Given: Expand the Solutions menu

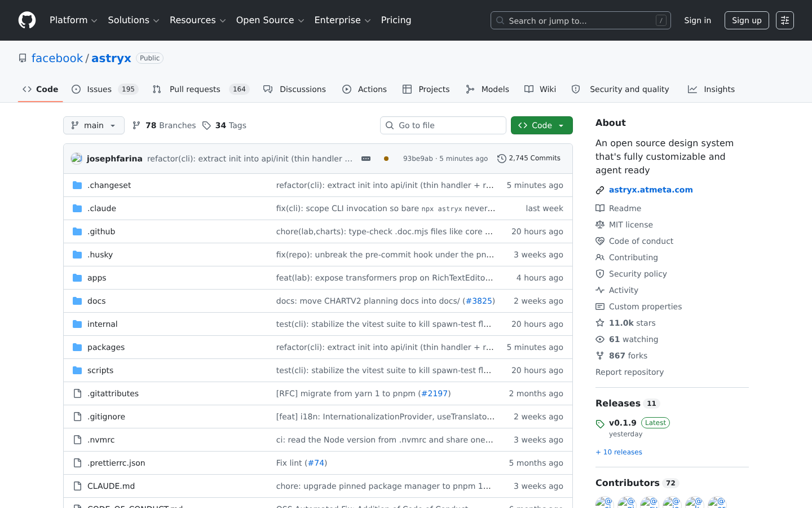Looking at the screenshot, I should point(134,20).
